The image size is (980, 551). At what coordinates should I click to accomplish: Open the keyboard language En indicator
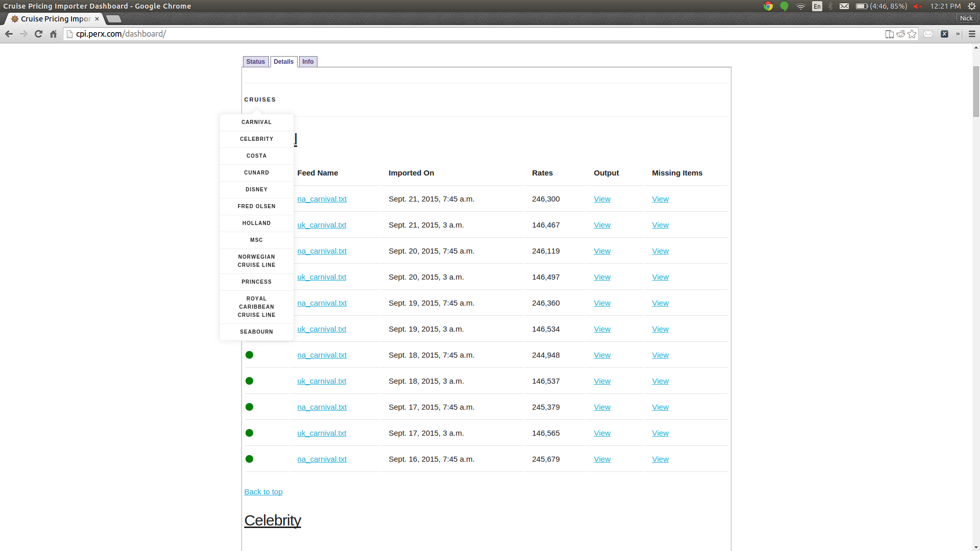tap(817, 6)
